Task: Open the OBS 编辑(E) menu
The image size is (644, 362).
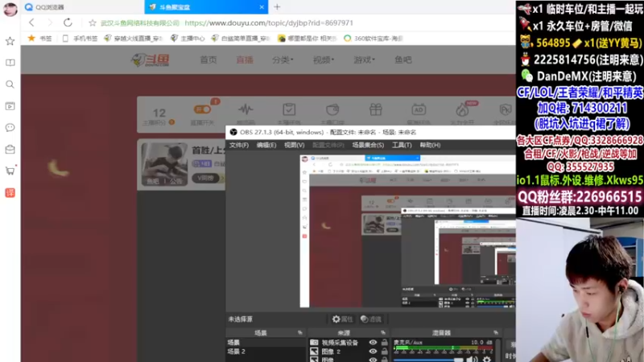Action: pos(266,145)
